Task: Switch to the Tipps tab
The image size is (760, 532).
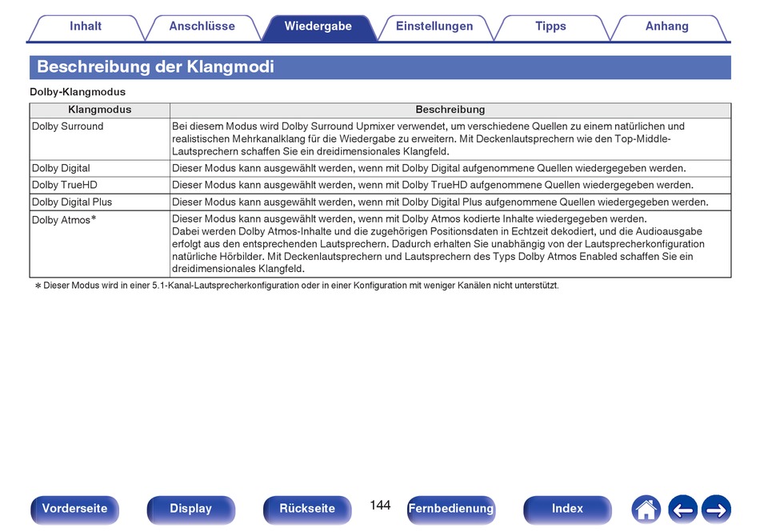Action: (x=551, y=26)
